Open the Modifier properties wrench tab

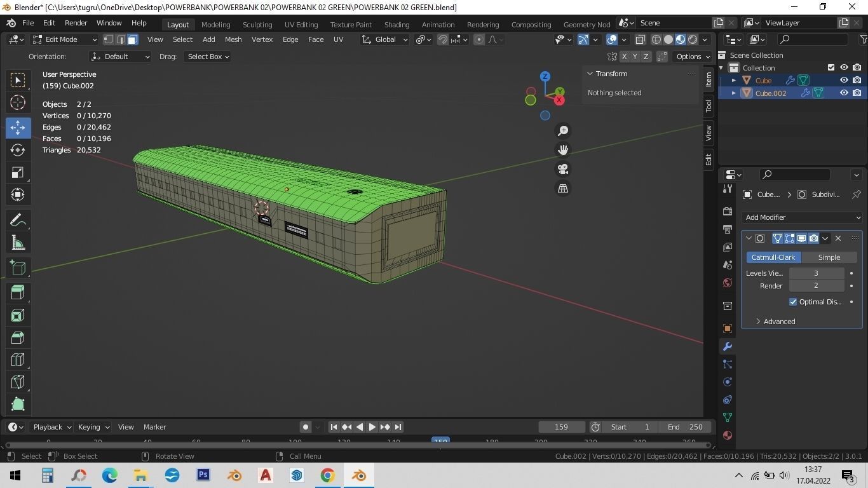tap(728, 346)
